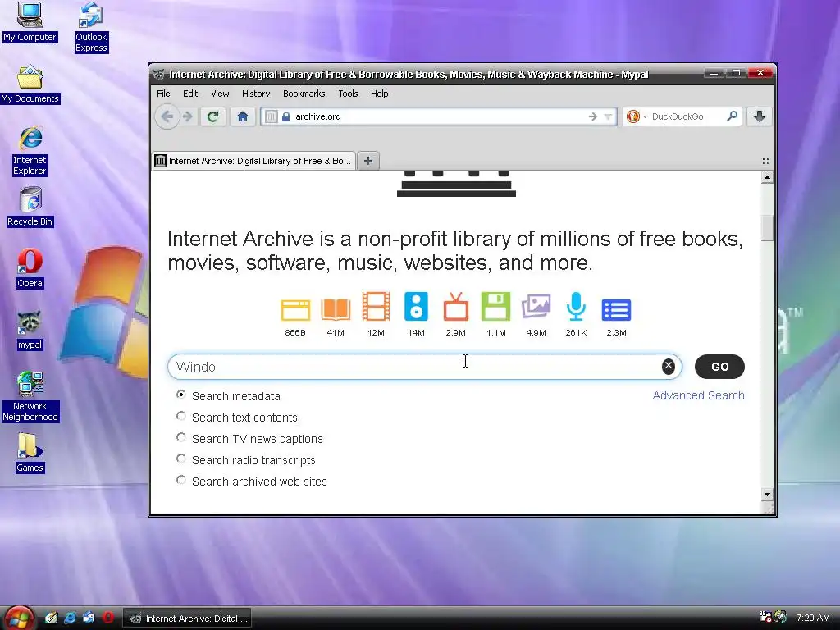Open the Downloads arrow button in toolbar
The height and width of the screenshot is (630, 840).
pyautogui.click(x=759, y=116)
